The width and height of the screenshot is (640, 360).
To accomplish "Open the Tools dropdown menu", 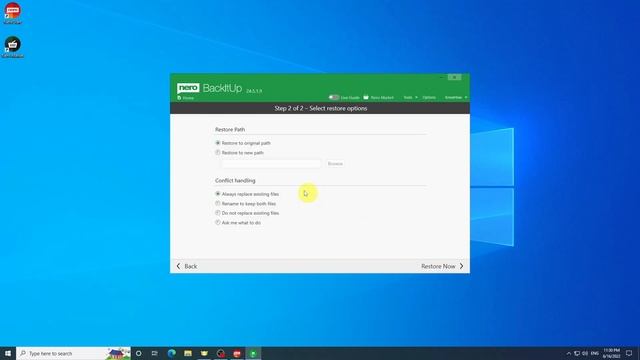I will pos(410,98).
